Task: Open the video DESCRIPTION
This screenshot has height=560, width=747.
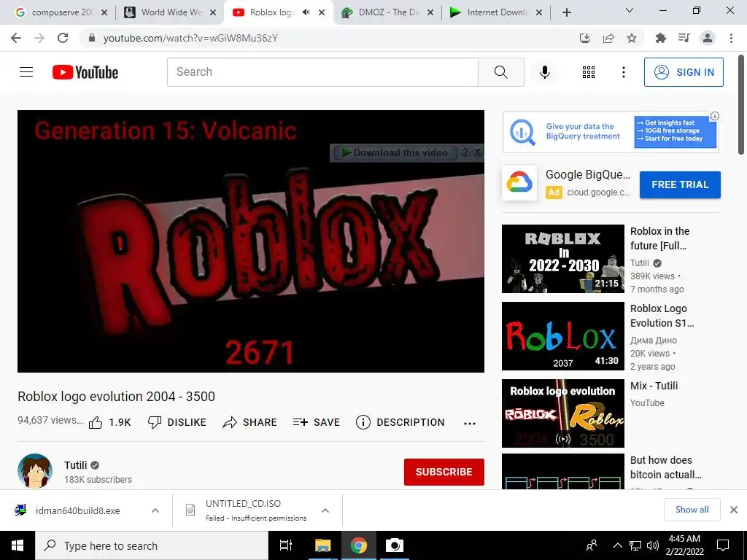Action: click(x=400, y=422)
